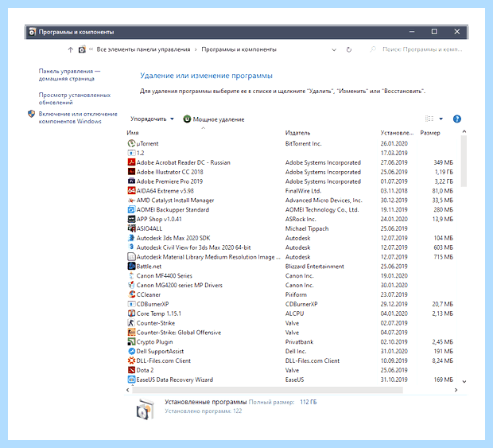Open help with the blue question mark icon
This screenshot has height=448, width=493.
(457, 119)
